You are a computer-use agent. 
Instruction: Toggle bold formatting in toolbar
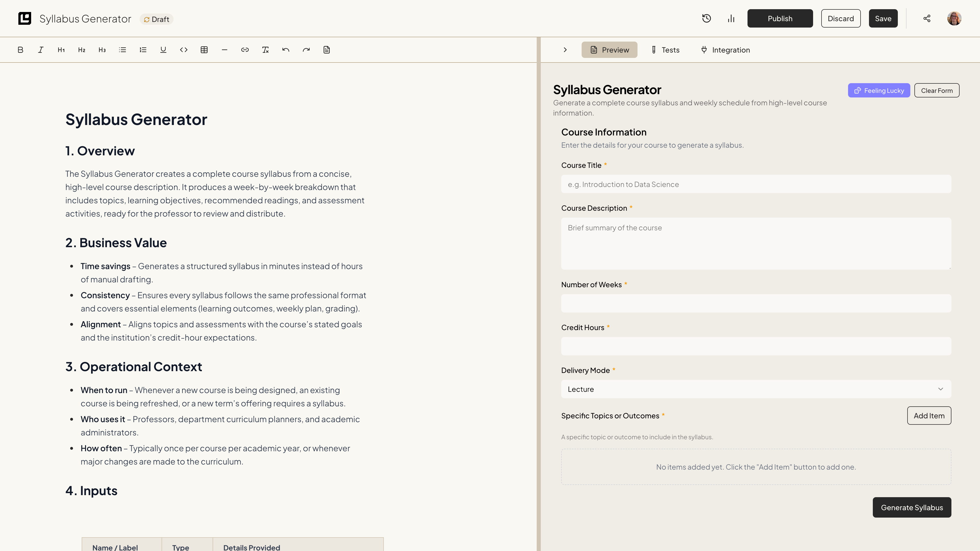[x=20, y=50]
